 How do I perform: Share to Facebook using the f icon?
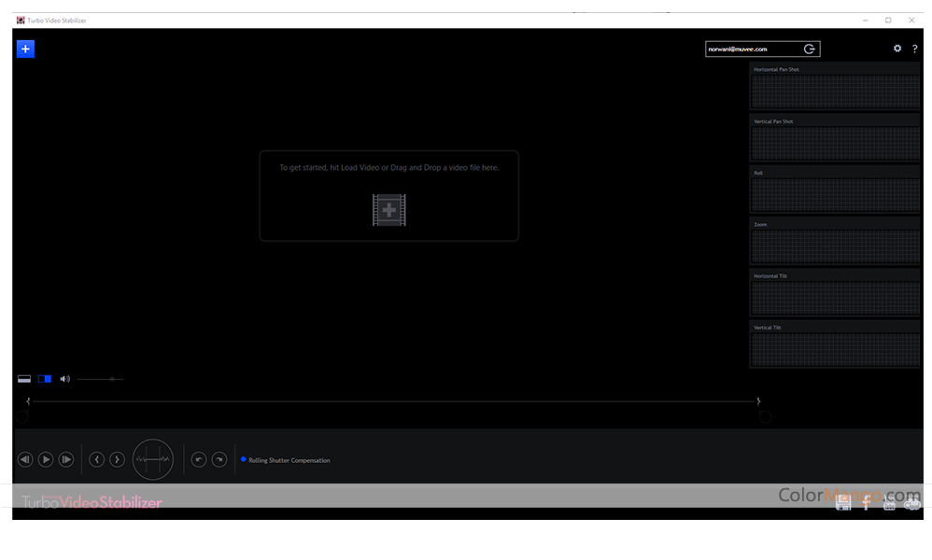point(866,503)
